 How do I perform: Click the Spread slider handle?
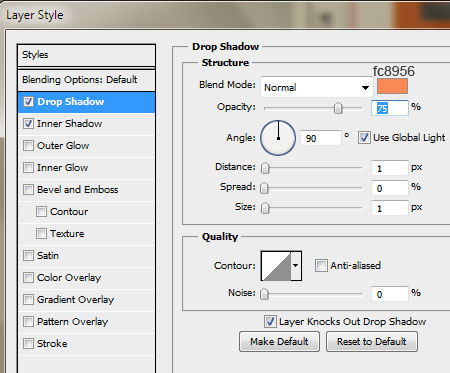[264, 188]
